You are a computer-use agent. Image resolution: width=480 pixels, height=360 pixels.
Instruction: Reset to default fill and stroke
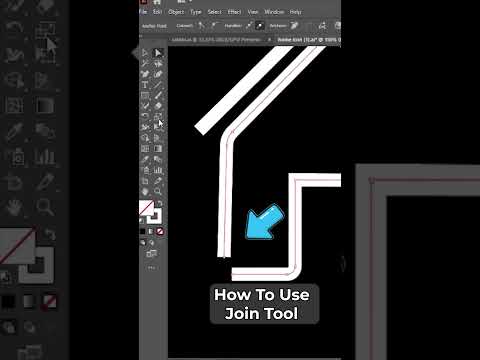(142, 221)
